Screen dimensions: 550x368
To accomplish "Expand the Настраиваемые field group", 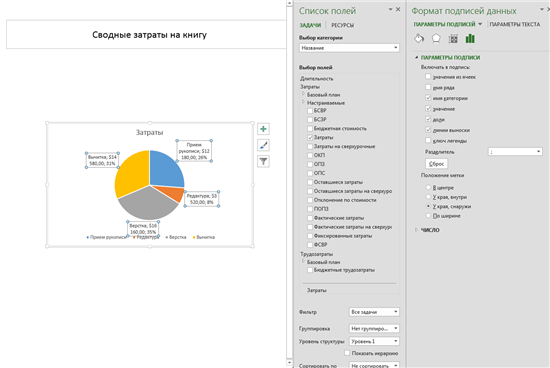I will (x=303, y=102).
